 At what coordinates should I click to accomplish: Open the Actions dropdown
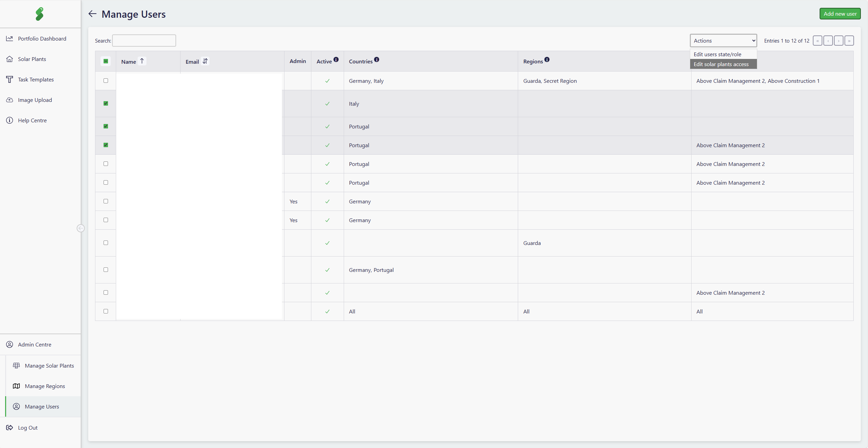723,41
